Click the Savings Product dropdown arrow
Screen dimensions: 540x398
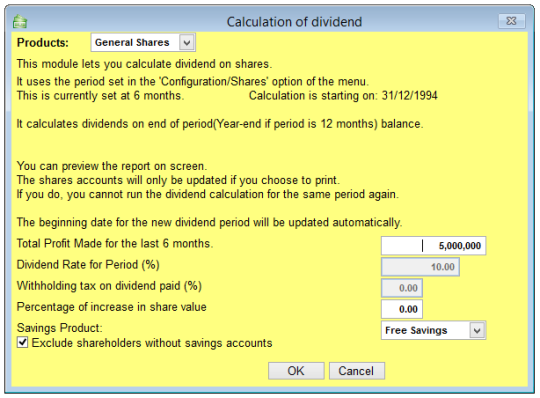[477, 331]
